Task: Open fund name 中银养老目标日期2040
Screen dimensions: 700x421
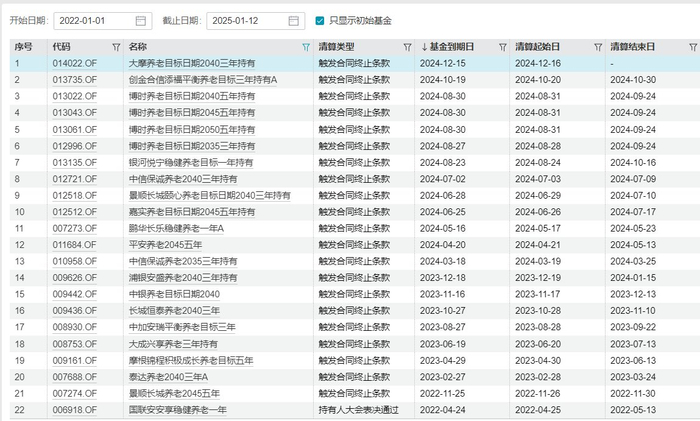Action: click(x=175, y=295)
